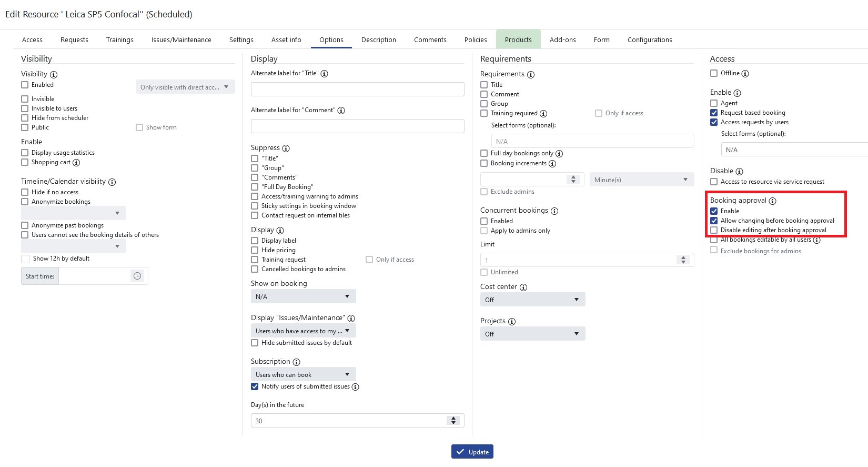The height and width of the screenshot is (467, 868).
Task: Click the info icon next to Subscription
Action: point(296,362)
